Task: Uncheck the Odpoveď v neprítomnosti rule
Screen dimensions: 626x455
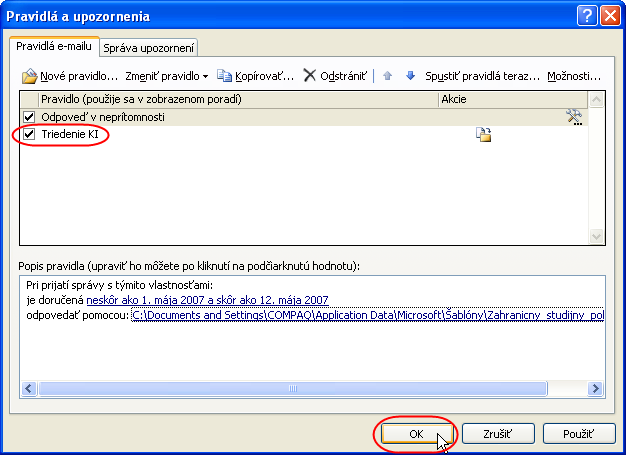Action: click(29, 117)
